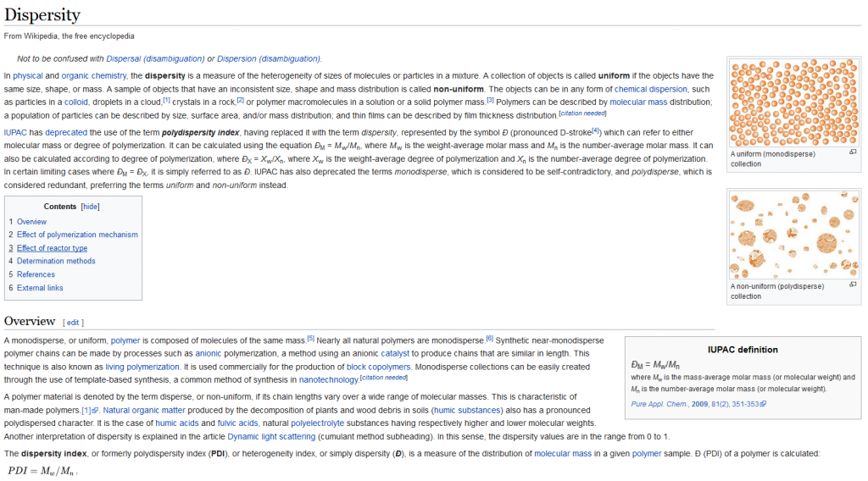Viewport: 868px width, 481px height.
Task: Open the humic acids link
Action: [x=176, y=423]
